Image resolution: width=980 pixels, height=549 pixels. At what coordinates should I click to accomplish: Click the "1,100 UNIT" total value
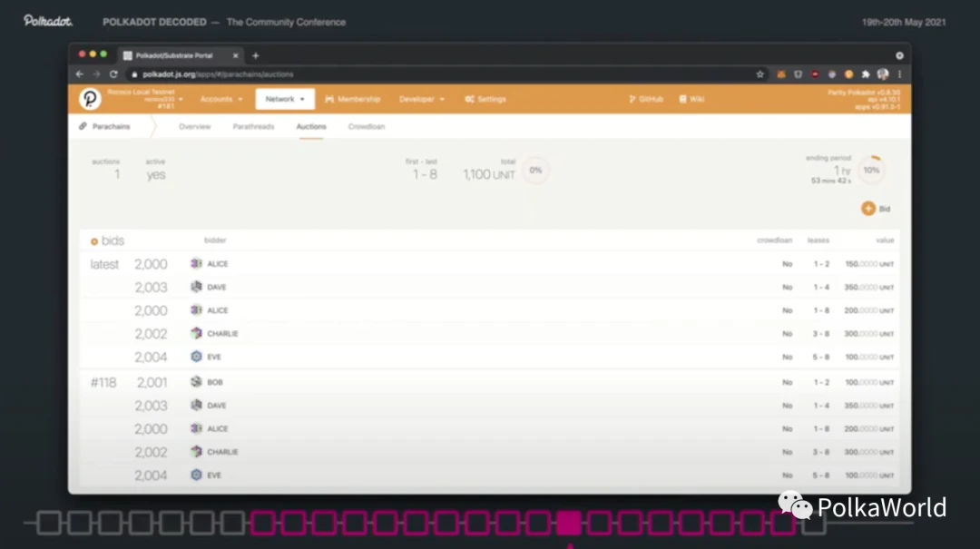(x=489, y=174)
